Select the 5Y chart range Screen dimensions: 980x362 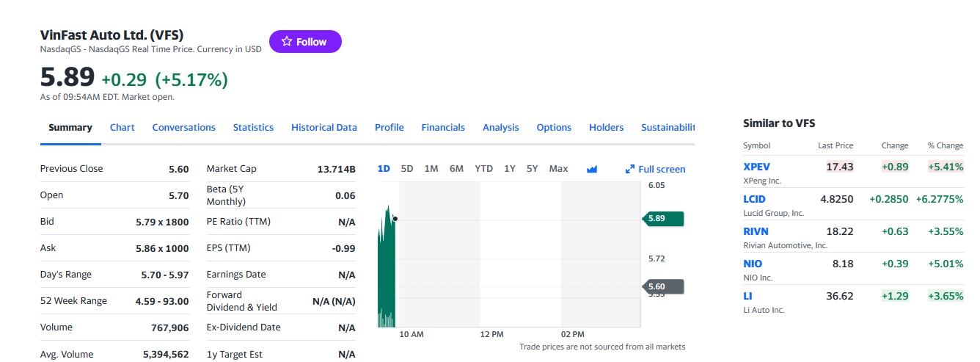tap(533, 169)
